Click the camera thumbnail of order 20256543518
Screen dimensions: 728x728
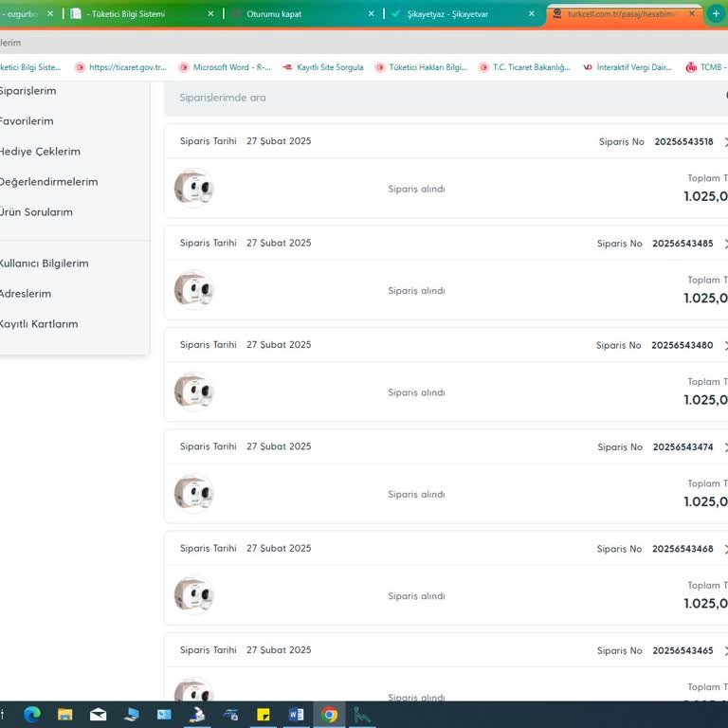[x=193, y=188]
